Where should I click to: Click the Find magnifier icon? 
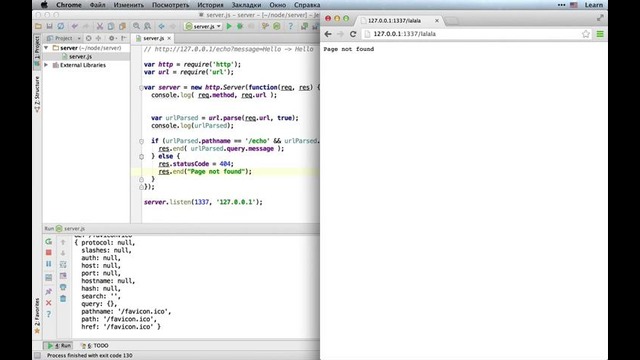(136, 26)
